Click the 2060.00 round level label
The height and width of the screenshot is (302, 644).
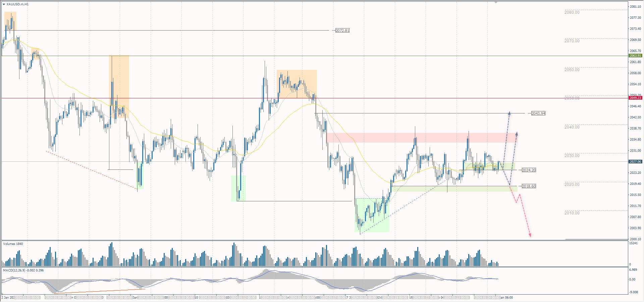[572, 70]
